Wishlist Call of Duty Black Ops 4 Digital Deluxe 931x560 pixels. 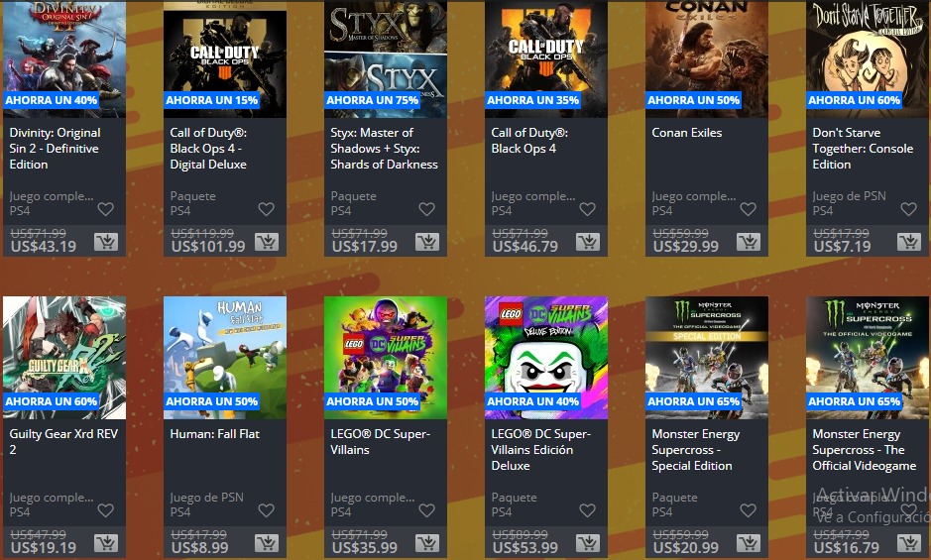click(267, 209)
